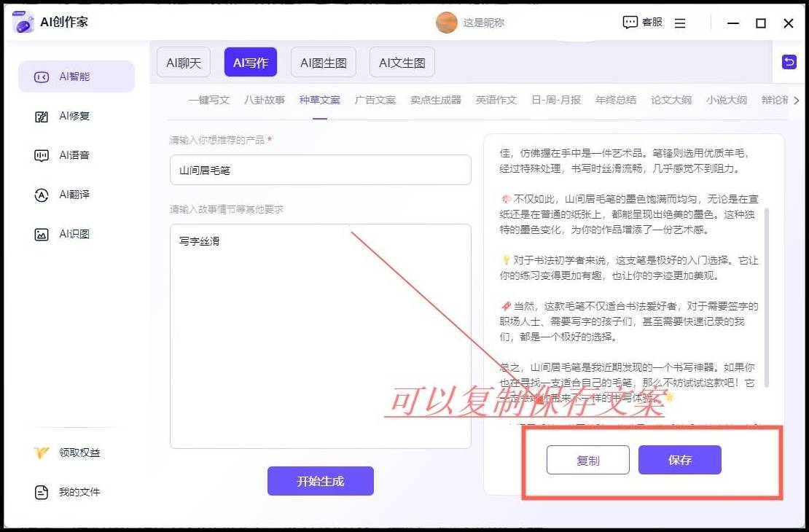Screen dimensions: 809x532
Task: Click the purple back arrow icon
Action: click(x=789, y=62)
